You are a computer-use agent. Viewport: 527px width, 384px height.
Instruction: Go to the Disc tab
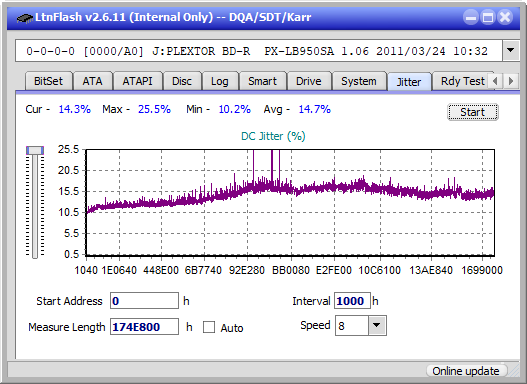[x=182, y=81]
